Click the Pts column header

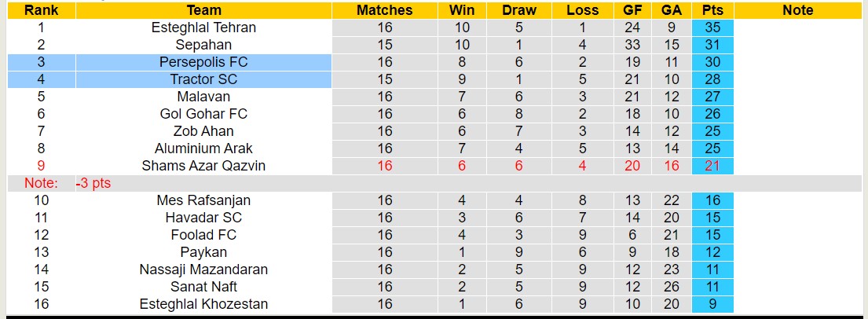713,10
